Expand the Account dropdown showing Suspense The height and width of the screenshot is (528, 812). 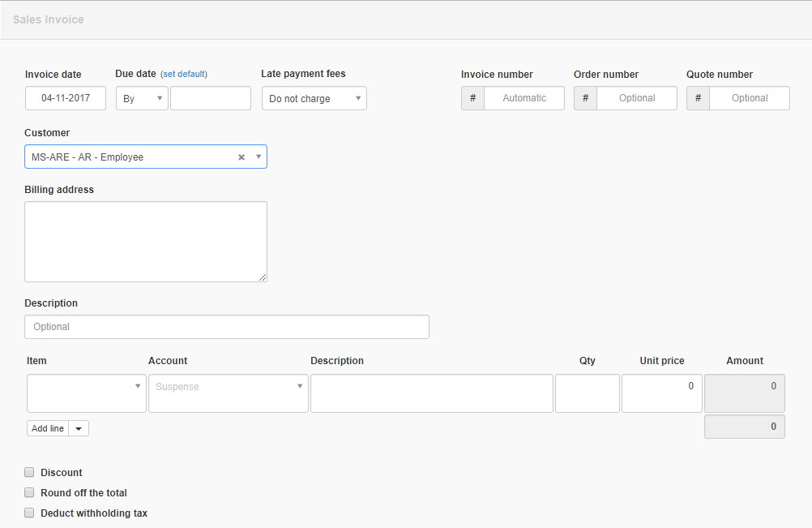[x=228, y=393]
